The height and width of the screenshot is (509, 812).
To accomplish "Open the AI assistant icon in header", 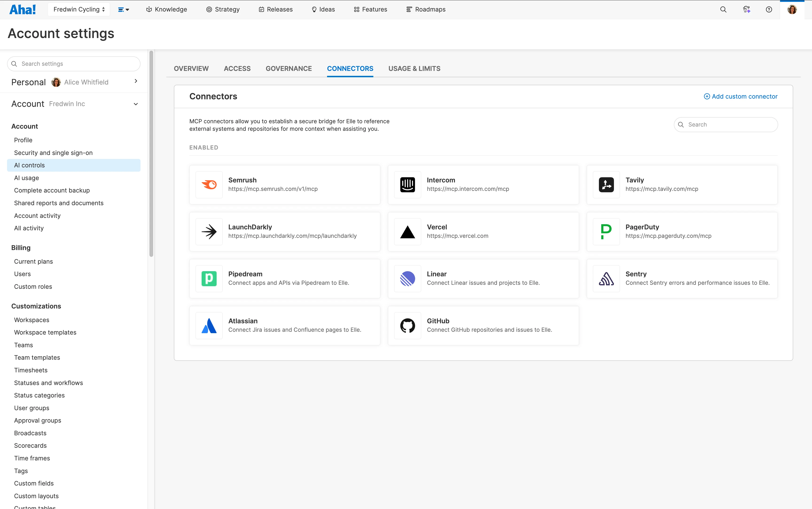I will pyautogui.click(x=746, y=9).
